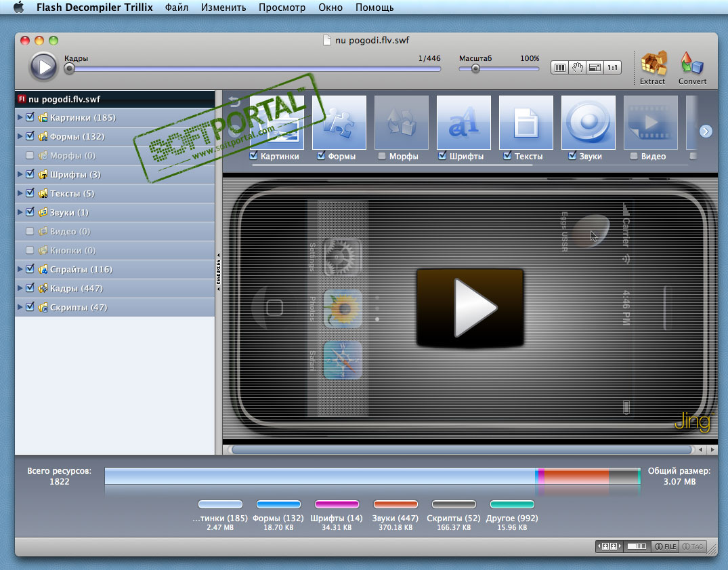728x570 pixels.
Task: Click the Звуки (447) size legend item
Action: pyautogui.click(x=395, y=516)
